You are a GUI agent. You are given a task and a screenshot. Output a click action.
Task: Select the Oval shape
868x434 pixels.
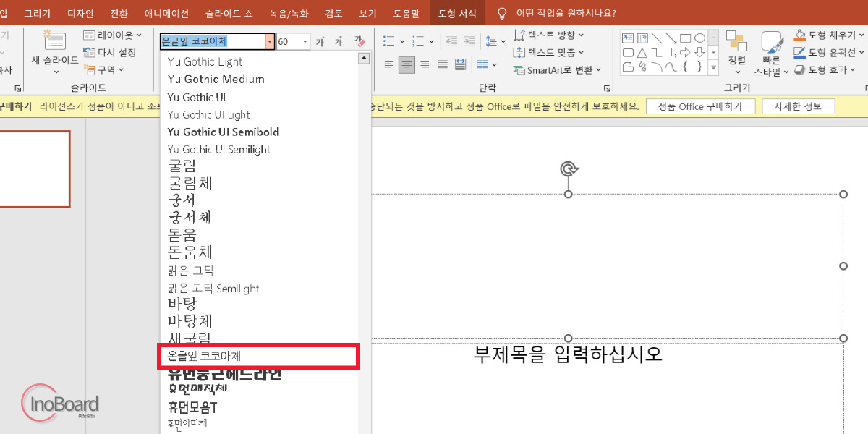(x=699, y=38)
